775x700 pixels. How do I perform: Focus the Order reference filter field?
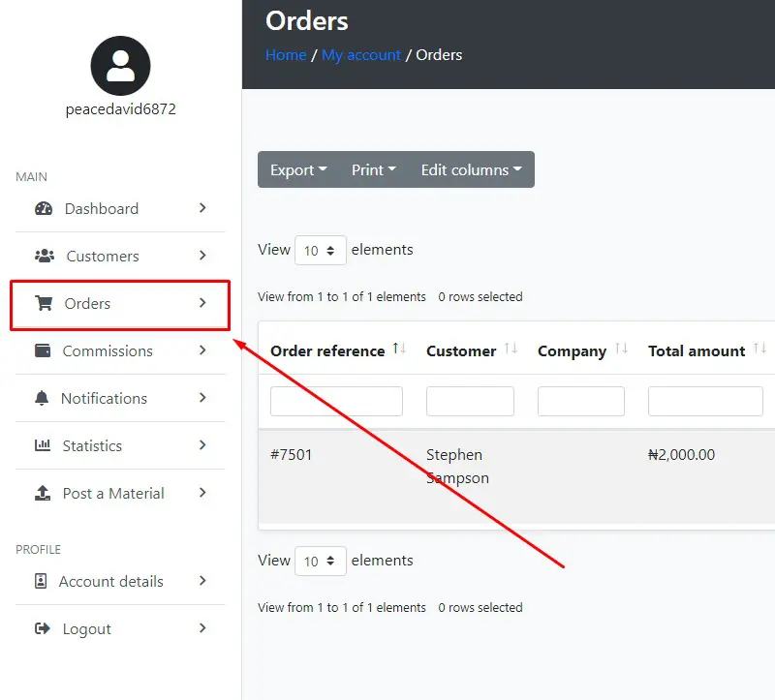[336, 401]
